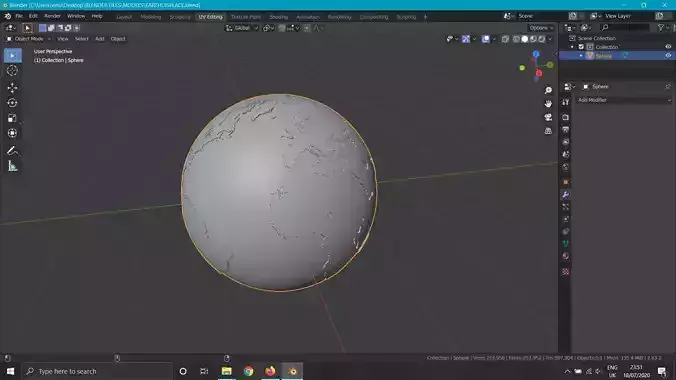Choose the Move tool
The image size is (676, 380).
13,88
